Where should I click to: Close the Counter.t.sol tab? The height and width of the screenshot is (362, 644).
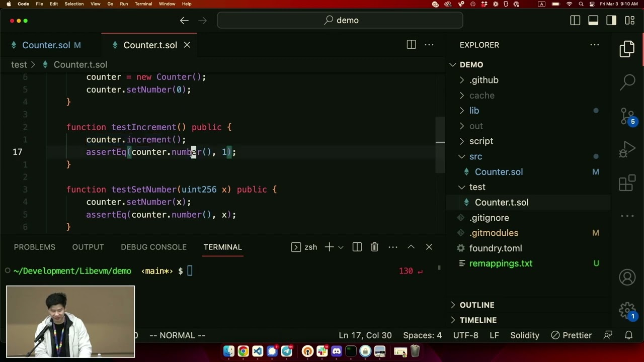coord(187,45)
